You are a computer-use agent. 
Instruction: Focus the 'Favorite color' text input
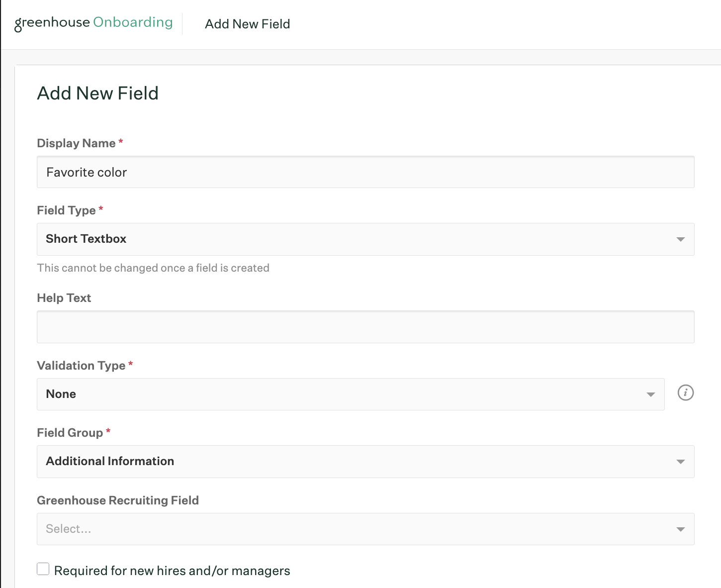(365, 172)
